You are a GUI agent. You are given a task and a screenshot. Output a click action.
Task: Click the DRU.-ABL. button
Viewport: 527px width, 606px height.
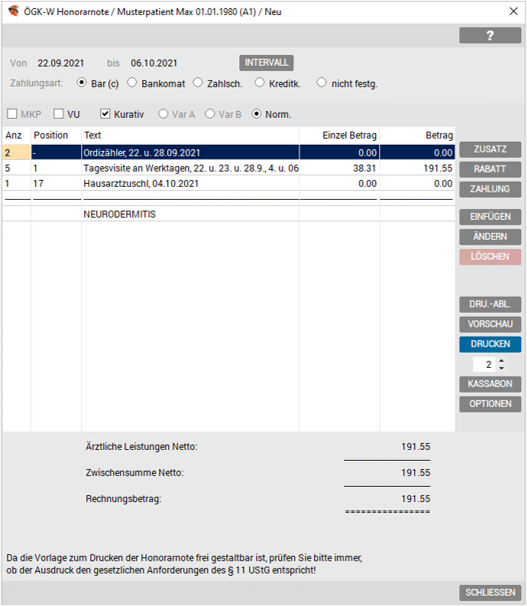pyautogui.click(x=490, y=305)
